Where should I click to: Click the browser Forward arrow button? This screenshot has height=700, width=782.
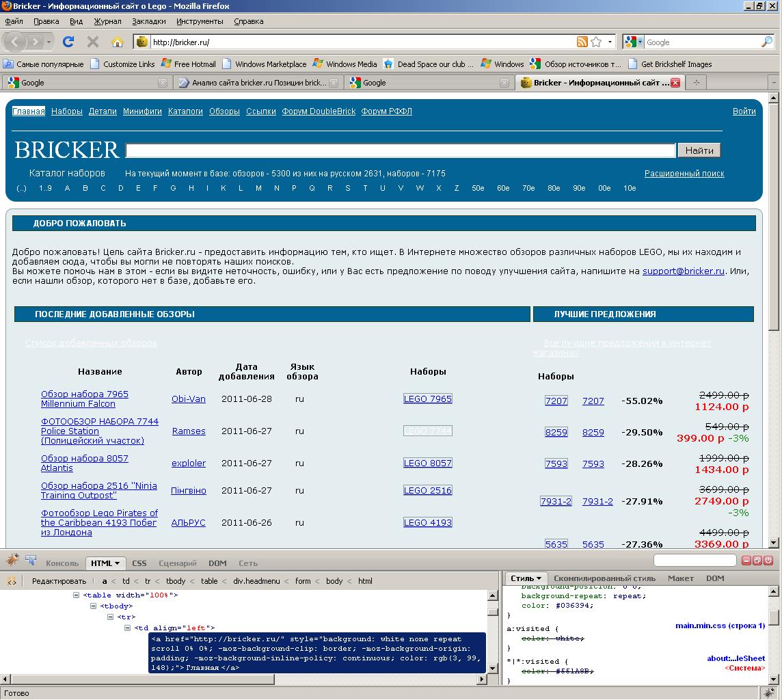[35, 42]
